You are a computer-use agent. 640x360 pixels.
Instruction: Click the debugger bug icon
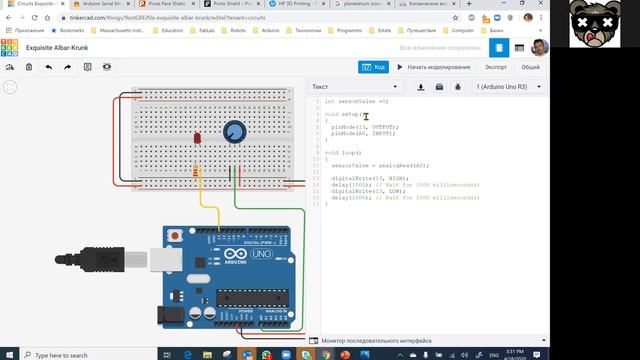pos(458,87)
